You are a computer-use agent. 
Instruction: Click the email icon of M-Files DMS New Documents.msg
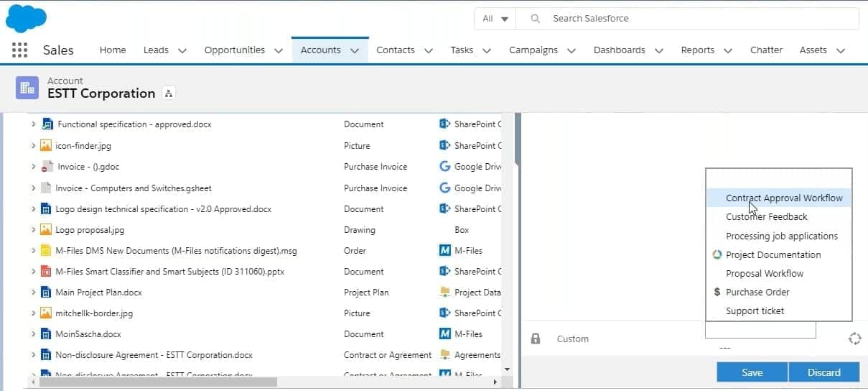pyautogui.click(x=46, y=251)
